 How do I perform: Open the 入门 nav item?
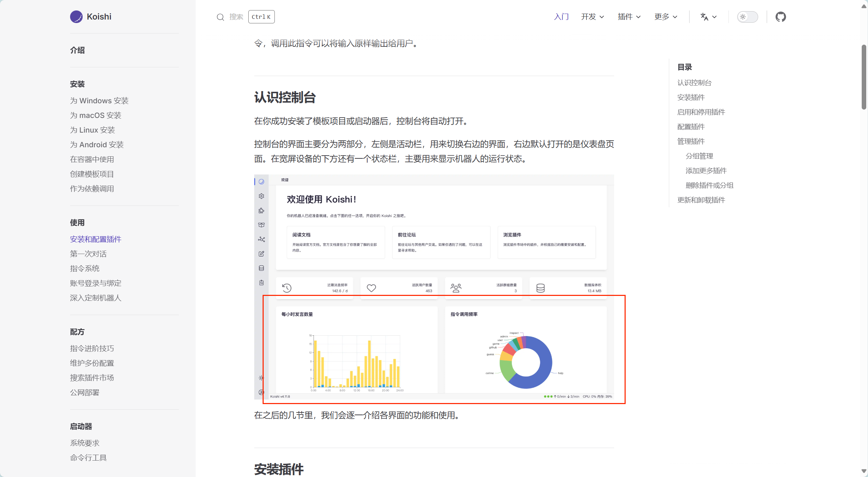click(x=561, y=17)
